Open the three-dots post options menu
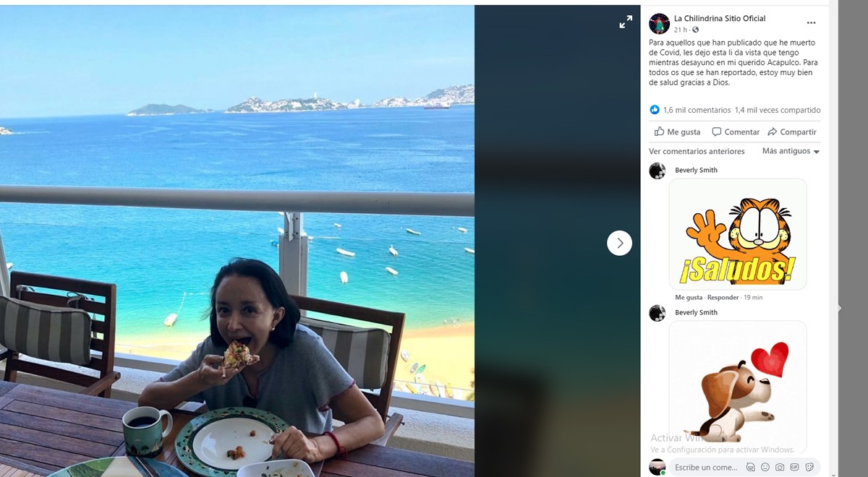The image size is (868, 477). coord(811,23)
